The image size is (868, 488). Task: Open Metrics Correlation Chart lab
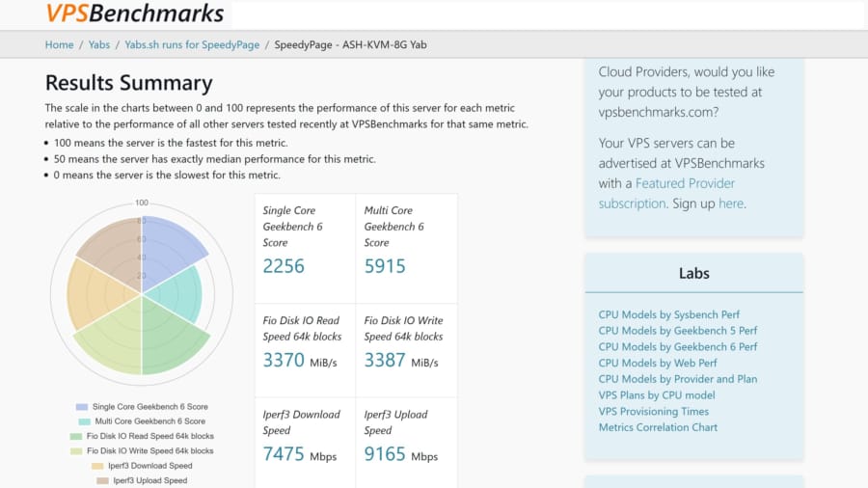pyautogui.click(x=658, y=427)
